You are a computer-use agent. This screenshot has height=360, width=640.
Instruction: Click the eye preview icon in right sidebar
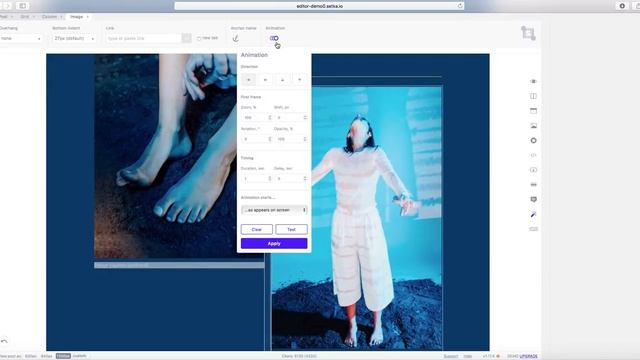(x=533, y=81)
